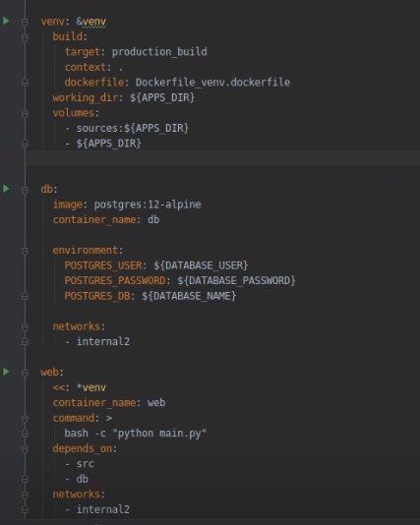This screenshot has width=420, height=525.
Task: Click the sources:${APPS_DIR} volume entry
Action: coord(133,128)
